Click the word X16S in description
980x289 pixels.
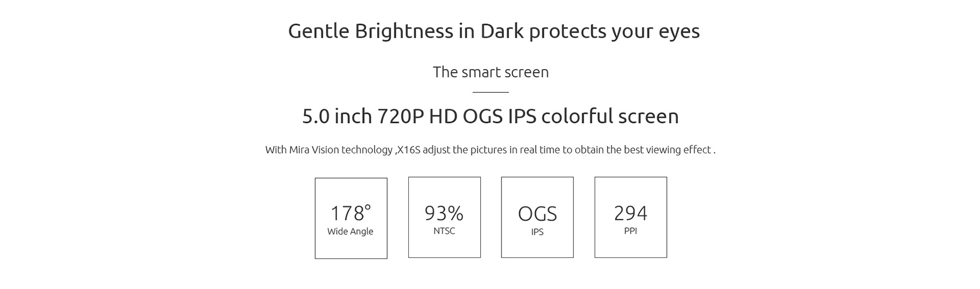[x=408, y=150]
